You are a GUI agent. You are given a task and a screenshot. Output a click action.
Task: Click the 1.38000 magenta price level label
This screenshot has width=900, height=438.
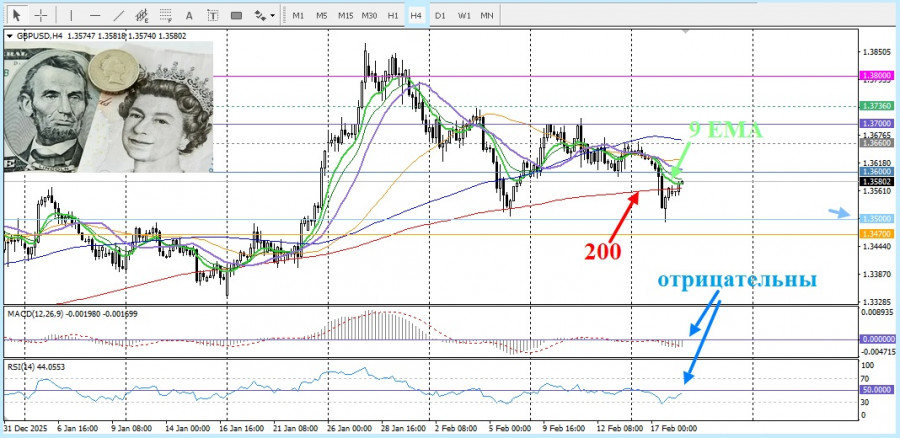tap(876, 76)
